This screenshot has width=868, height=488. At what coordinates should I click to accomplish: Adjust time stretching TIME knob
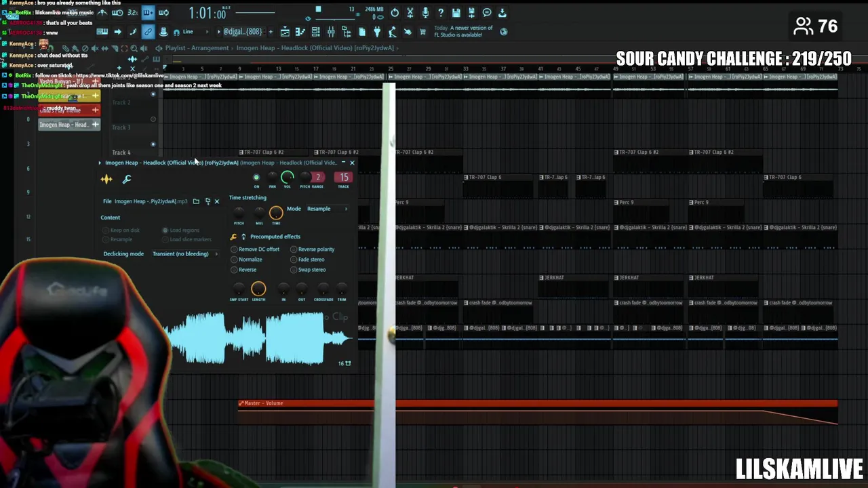(x=276, y=213)
